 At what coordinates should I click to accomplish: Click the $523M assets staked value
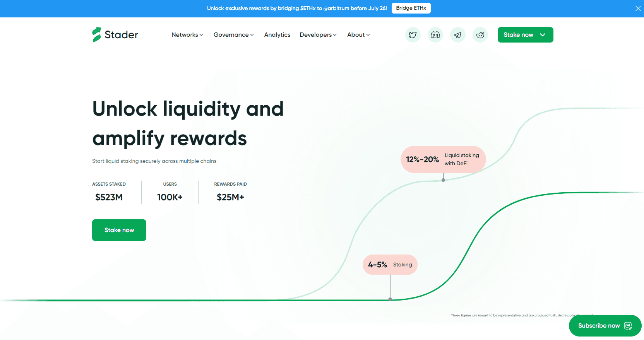(109, 197)
